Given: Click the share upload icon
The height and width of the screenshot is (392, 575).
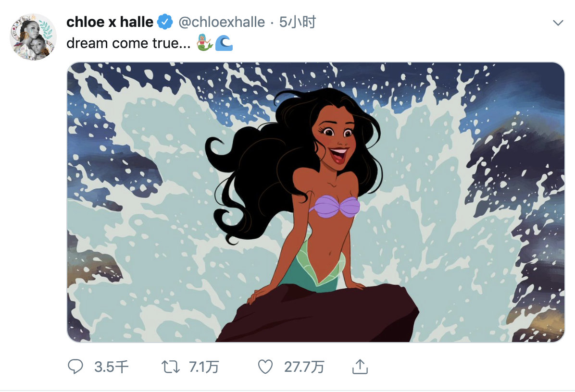Looking at the screenshot, I should pyautogui.click(x=360, y=367).
